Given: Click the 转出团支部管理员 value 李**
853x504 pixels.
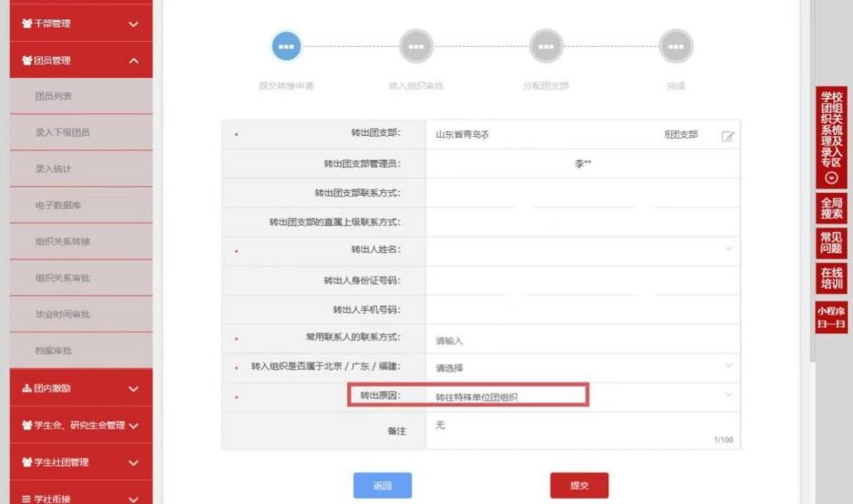Looking at the screenshot, I should 583,164.
